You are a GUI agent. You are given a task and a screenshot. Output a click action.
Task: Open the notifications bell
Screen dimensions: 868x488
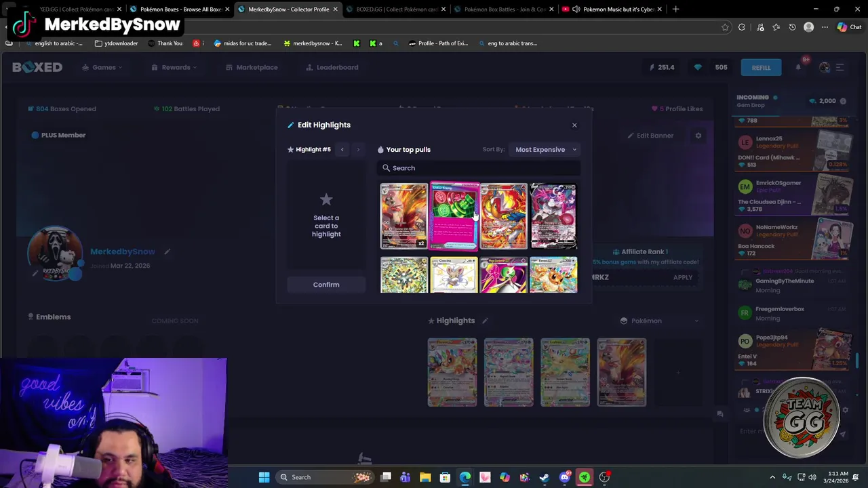point(798,67)
